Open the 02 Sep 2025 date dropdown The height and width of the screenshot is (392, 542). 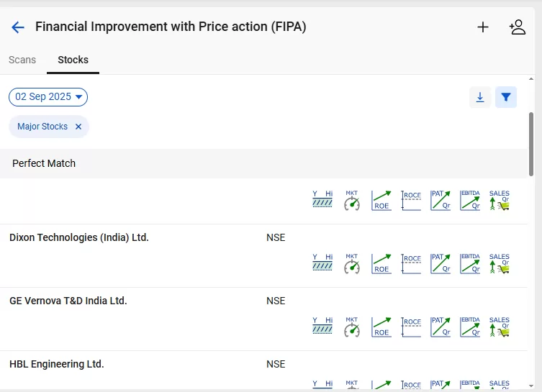(48, 96)
